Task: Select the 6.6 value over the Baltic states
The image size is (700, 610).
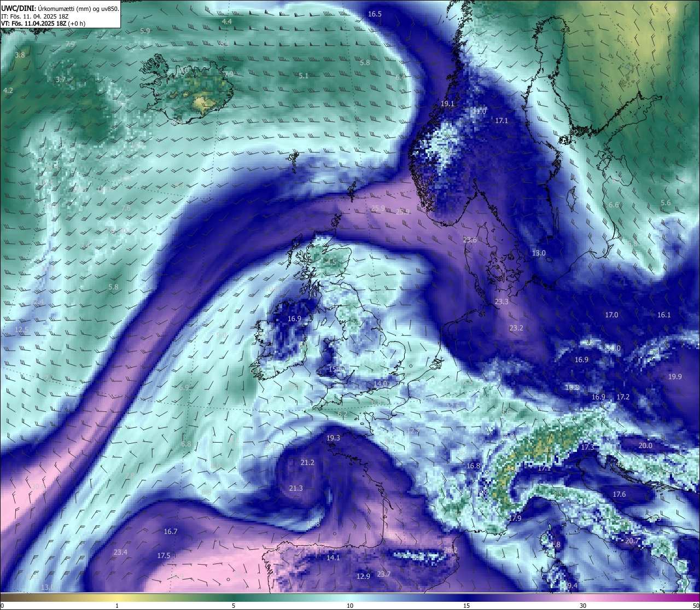Action: click(614, 205)
